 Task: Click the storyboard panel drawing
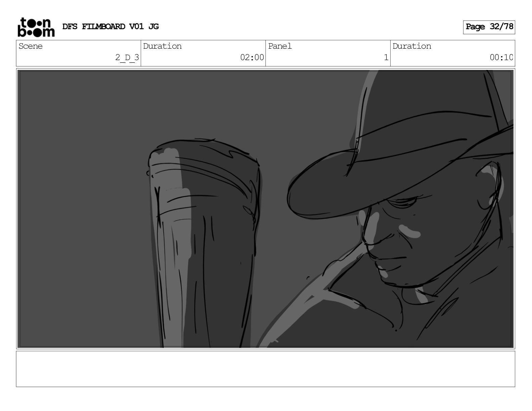point(266,209)
